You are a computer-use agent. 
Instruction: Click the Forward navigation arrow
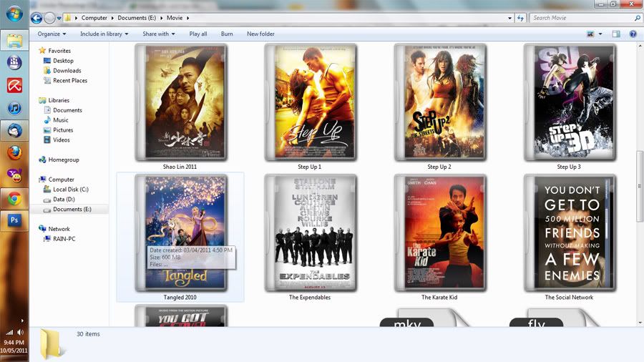pos(49,18)
